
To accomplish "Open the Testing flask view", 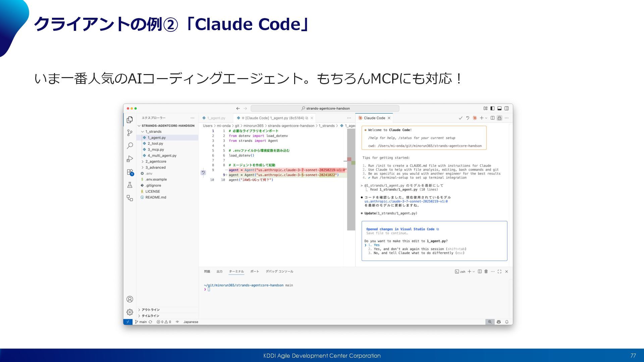I will 130,185.
